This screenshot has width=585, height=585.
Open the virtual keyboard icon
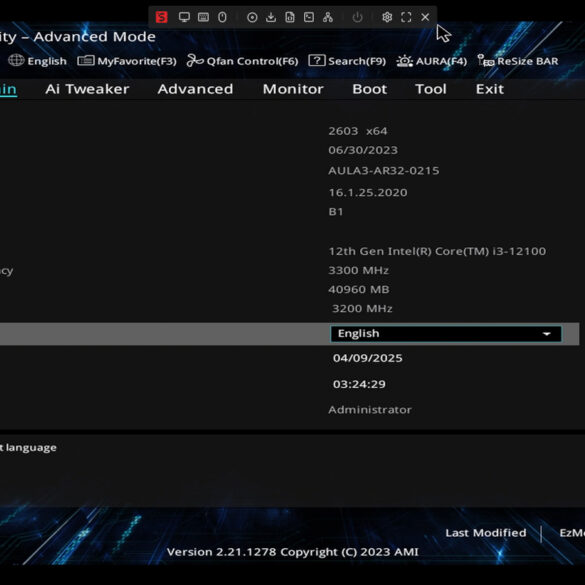point(203,17)
